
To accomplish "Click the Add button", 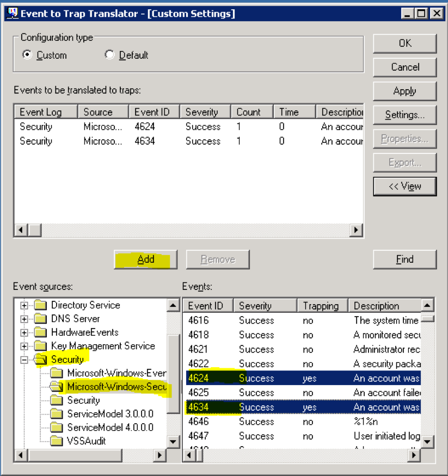I will click(145, 259).
